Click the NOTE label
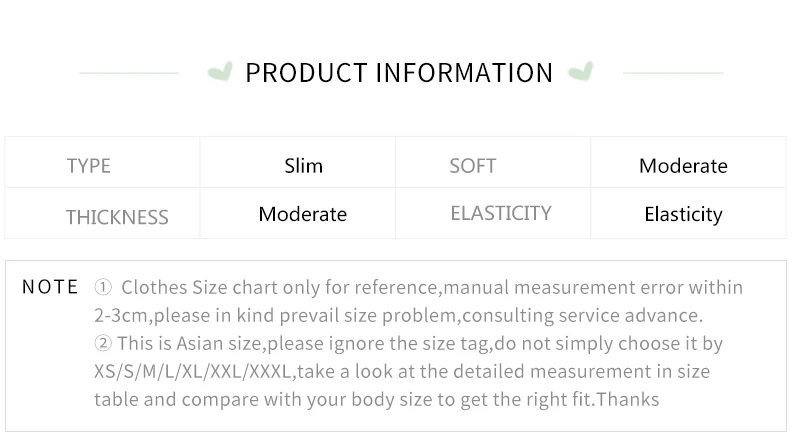 50,287
